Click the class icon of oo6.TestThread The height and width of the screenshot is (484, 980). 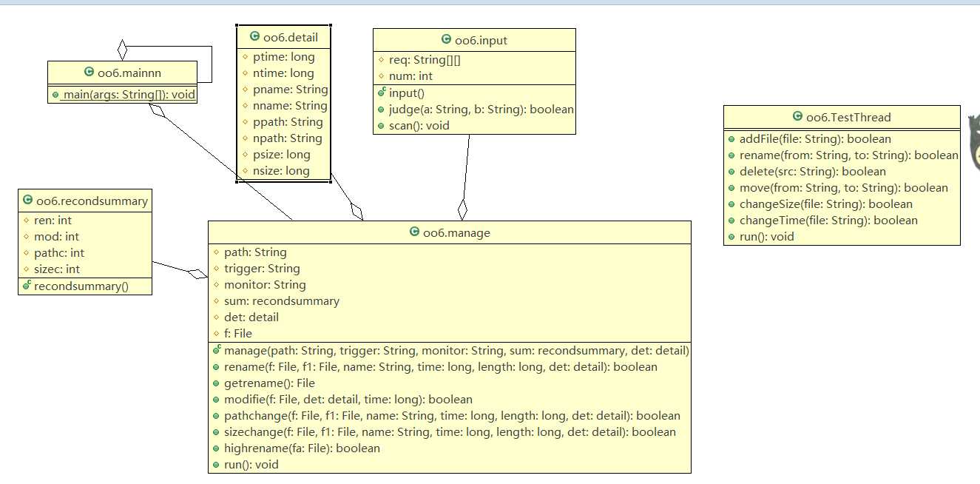(797, 117)
